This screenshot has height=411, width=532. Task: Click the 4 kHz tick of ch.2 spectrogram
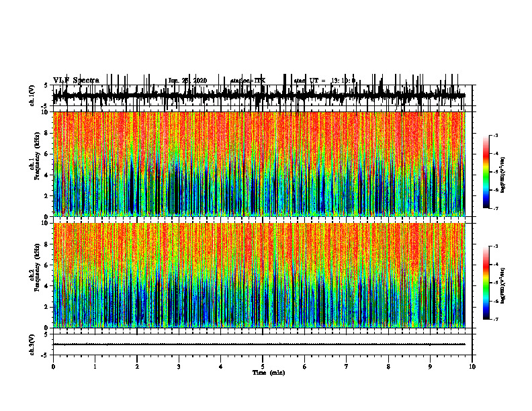pos(48,286)
